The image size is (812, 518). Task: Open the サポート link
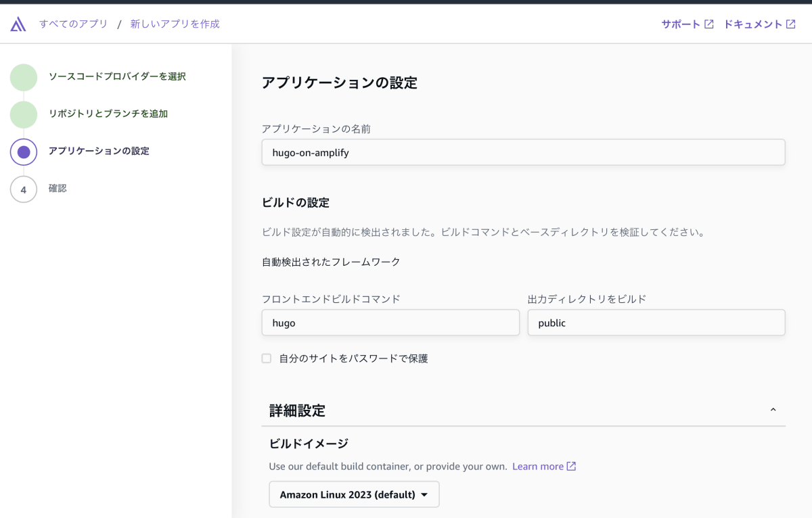tap(680, 23)
